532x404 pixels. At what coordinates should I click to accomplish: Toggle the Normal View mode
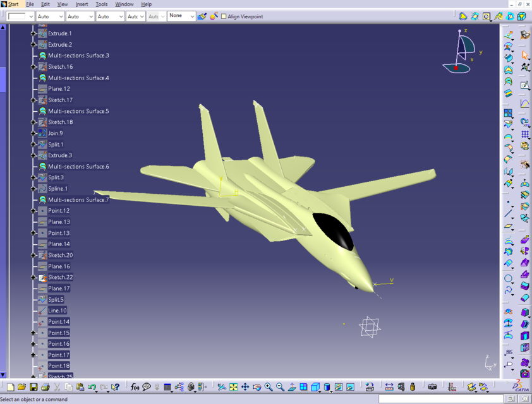click(x=293, y=386)
